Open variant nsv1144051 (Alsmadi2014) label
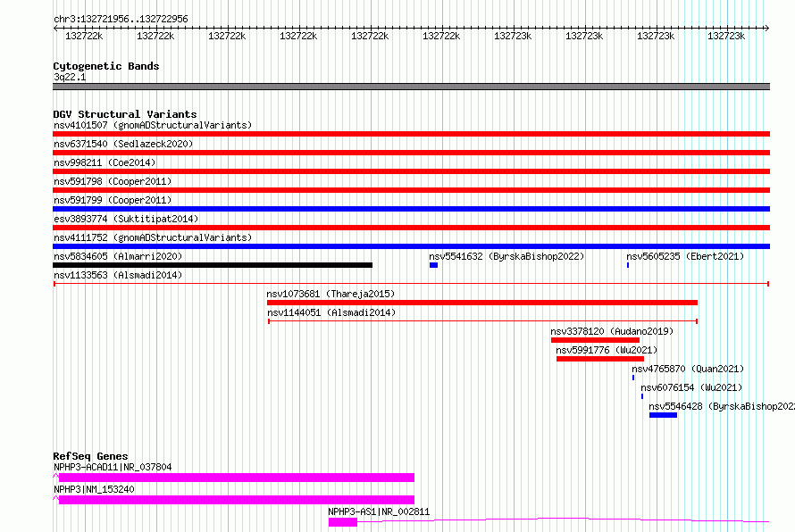 pyautogui.click(x=331, y=312)
